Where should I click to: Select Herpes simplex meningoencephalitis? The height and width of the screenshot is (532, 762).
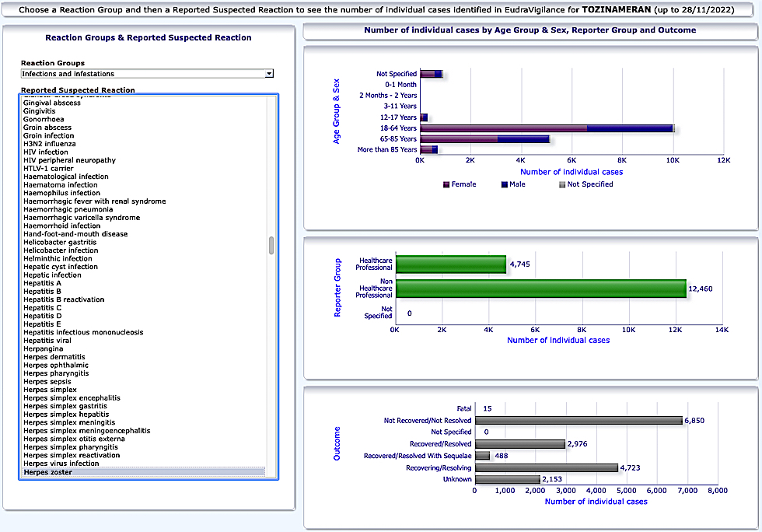click(x=87, y=431)
